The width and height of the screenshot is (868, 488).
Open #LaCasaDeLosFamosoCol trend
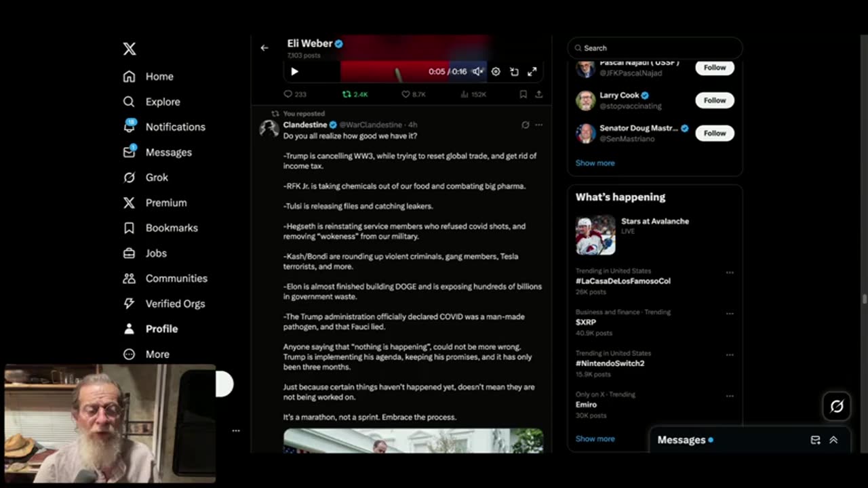(x=623, y=281)
